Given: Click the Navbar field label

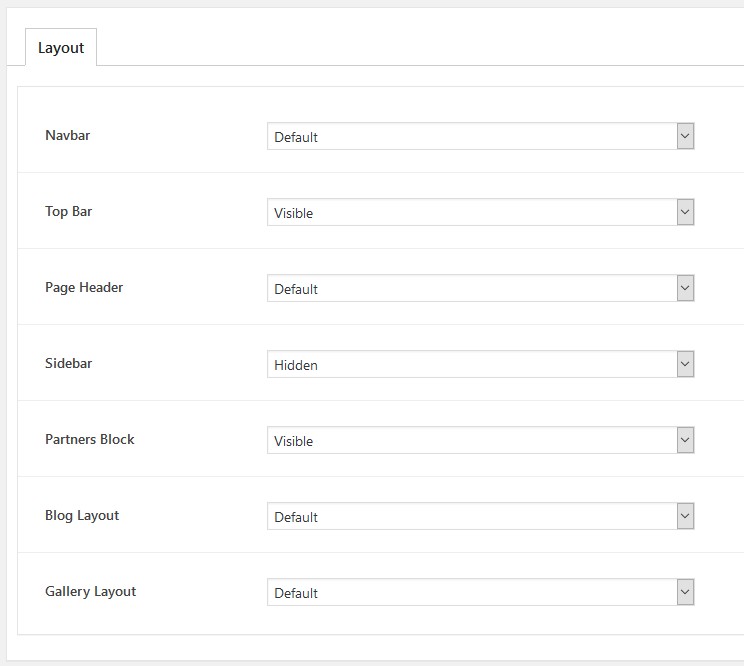Looking at the screenshot, I should 67,135.
